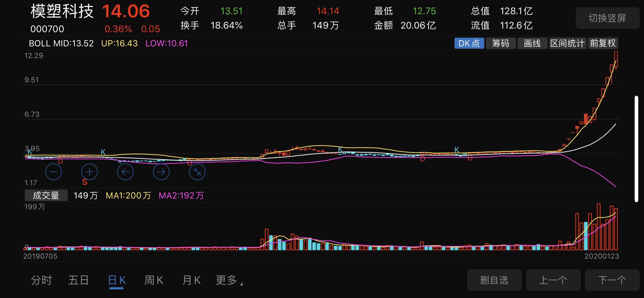Activate the 画线 drawing tool
The width and height of the screenshot is (644, 298).
tap(532, 43)
